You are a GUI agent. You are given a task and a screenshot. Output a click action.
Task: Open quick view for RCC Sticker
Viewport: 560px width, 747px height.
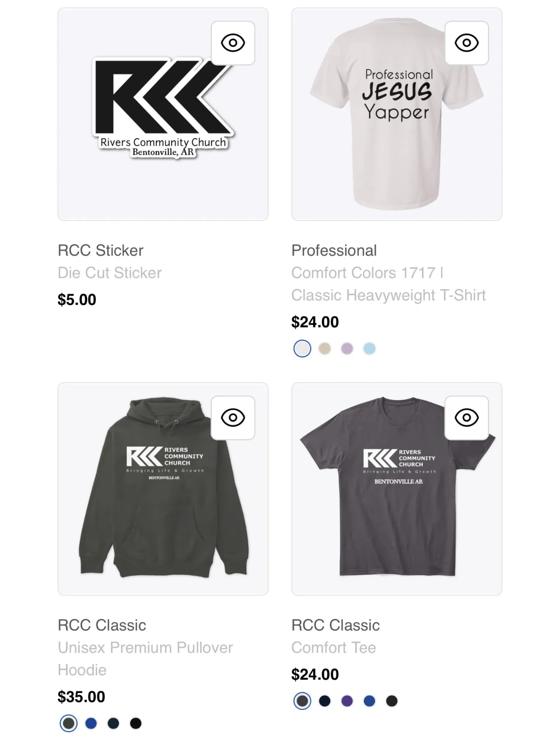click(233, 43)
